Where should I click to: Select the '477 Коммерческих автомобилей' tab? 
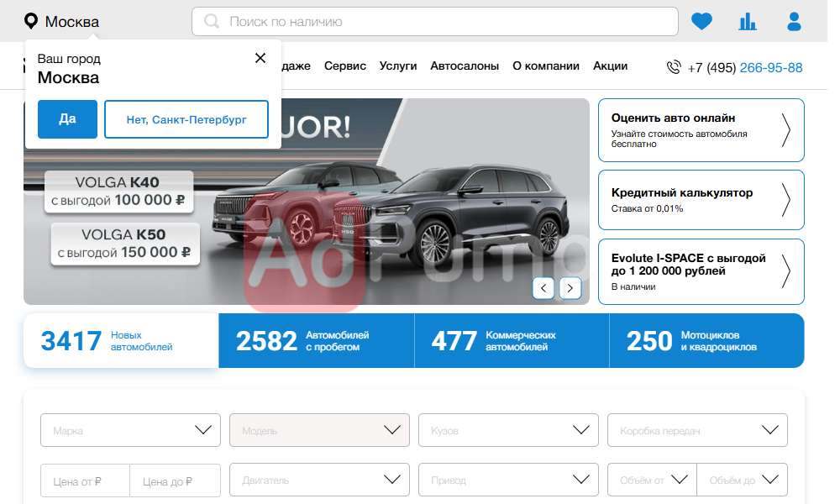coord(512,341)
